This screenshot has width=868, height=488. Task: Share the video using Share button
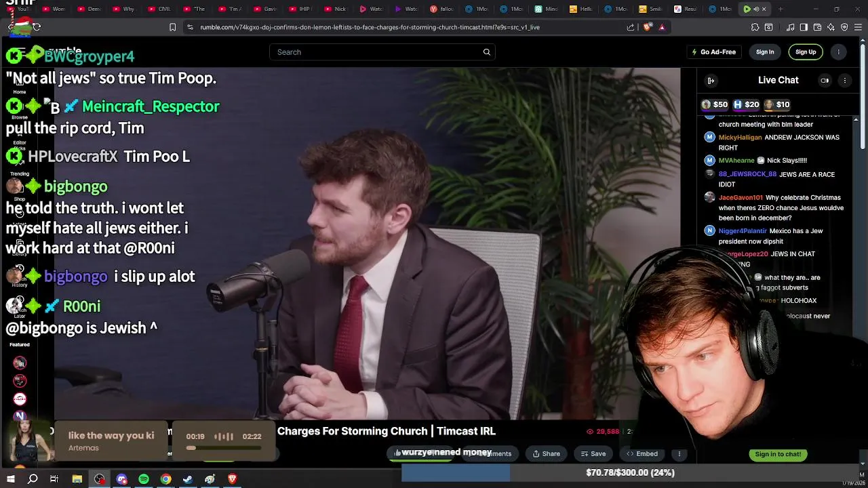547,453
